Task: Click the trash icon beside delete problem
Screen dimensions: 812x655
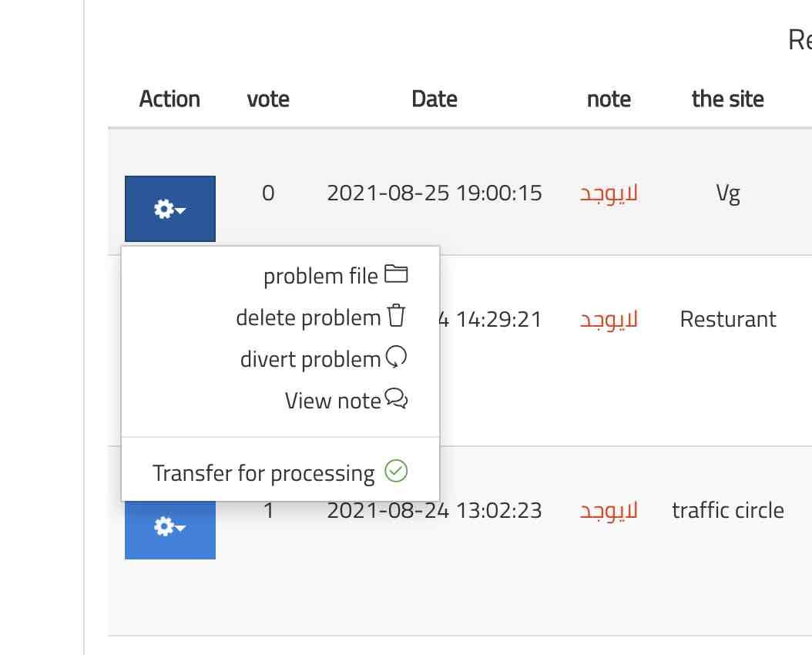Action: 396,316
